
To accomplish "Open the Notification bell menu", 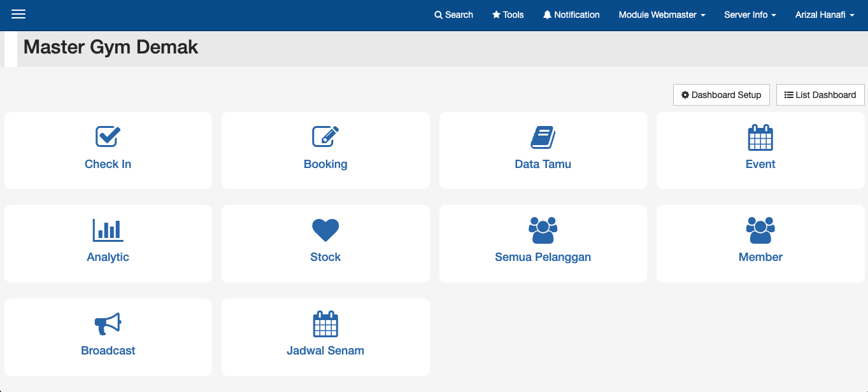I will pyautogui.click(x=571, y=15).
